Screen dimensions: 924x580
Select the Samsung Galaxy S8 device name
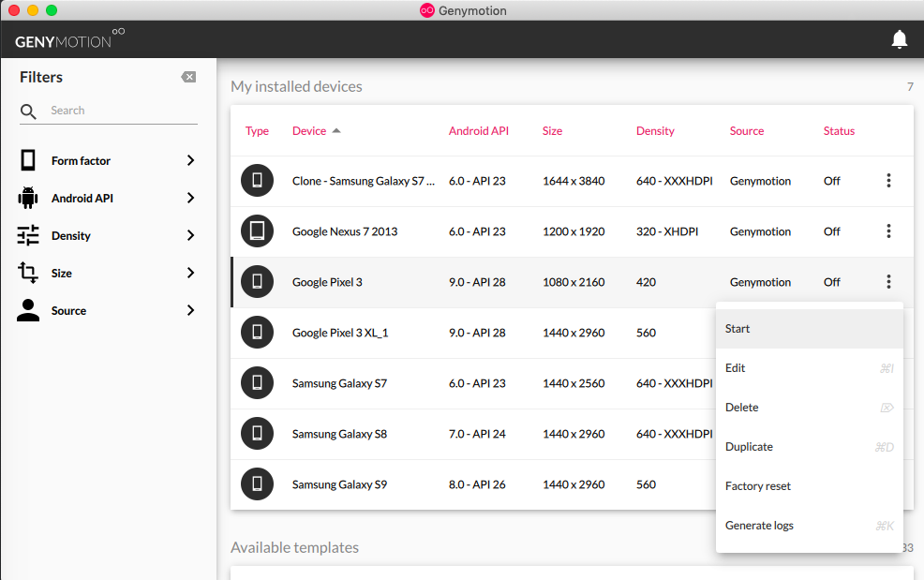tap(339, 434)
